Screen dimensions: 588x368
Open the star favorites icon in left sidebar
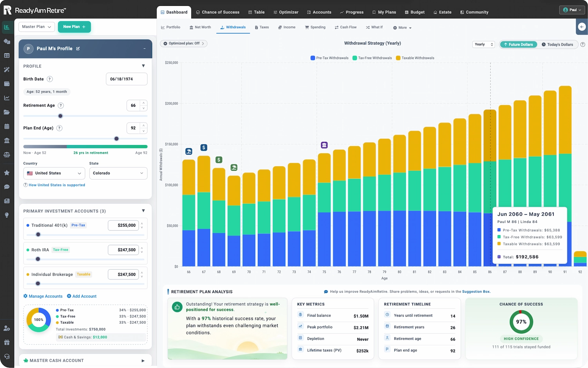click(x=7, y=172)
